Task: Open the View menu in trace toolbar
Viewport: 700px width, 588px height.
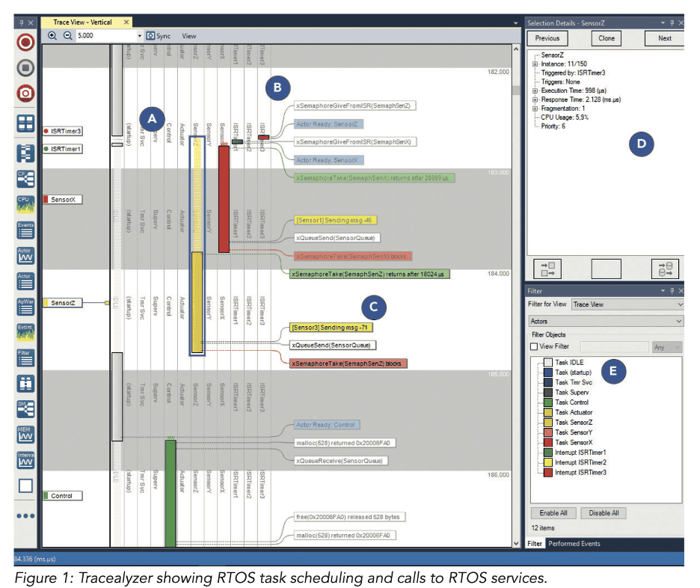Action: tap(189, 36)
